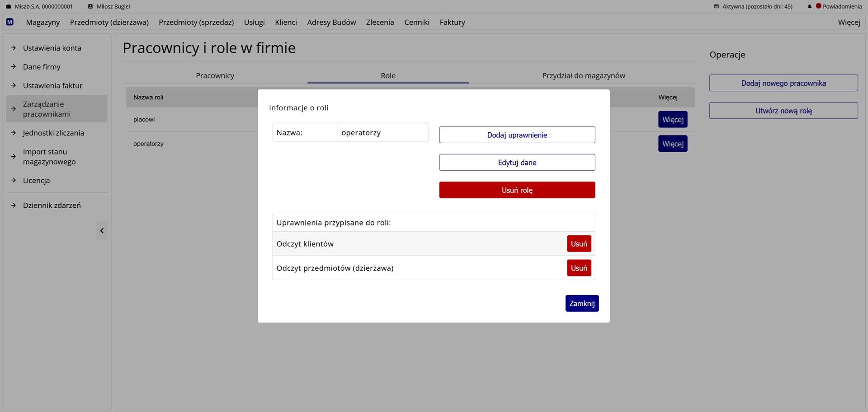Switch to Przydział do magazynów tab
The width and height of the screenshot is (868, 412).
point(583,75)
